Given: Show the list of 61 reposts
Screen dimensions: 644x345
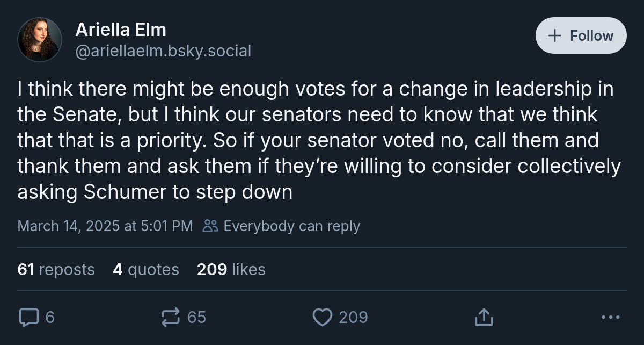Looking at the screenshot, I should 56,269.
